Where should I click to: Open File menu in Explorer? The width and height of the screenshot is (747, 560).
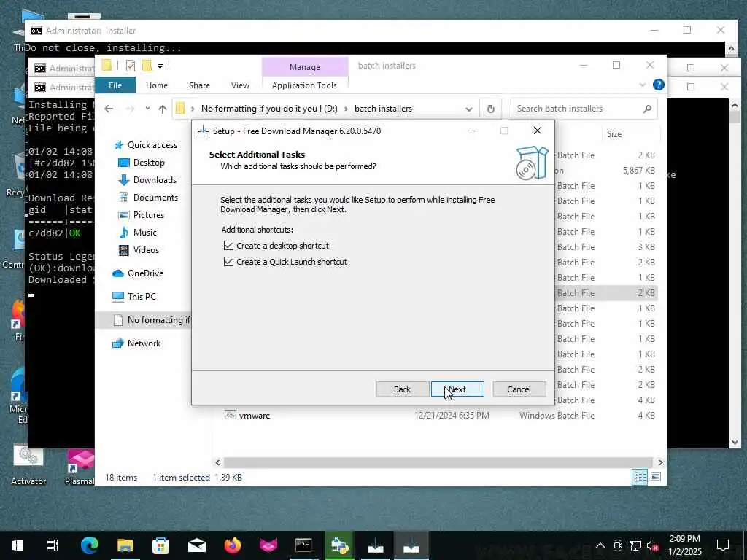(115, 85)
